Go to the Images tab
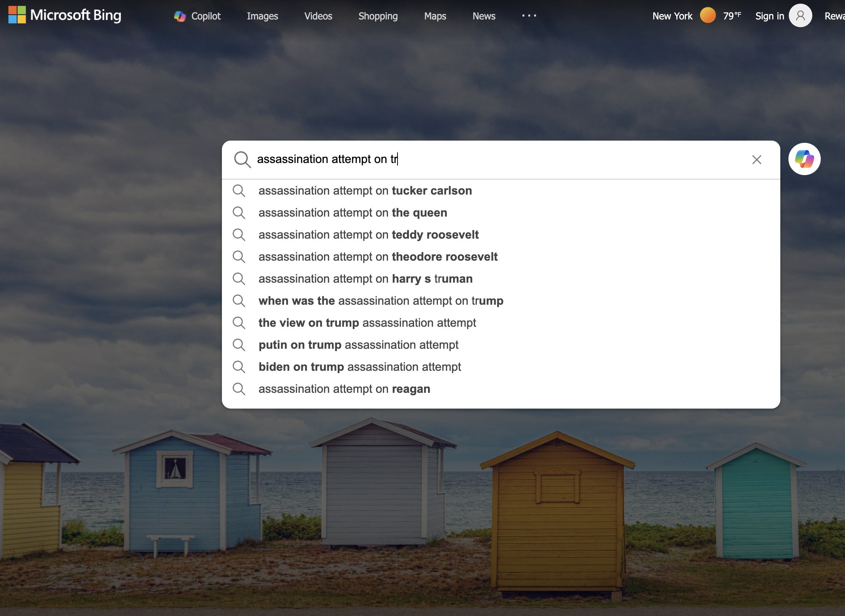This screenshot has height=616, width=845. [x=262, y=16]
